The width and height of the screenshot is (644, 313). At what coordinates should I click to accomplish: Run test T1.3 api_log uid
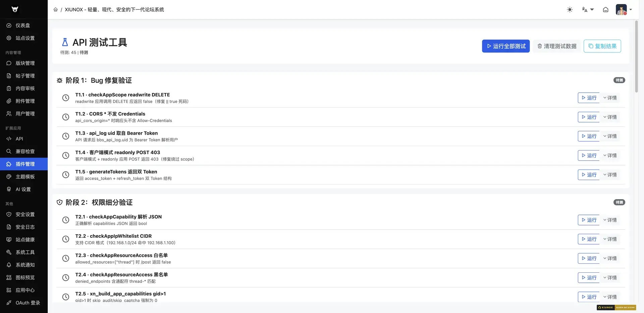[589, 136]
